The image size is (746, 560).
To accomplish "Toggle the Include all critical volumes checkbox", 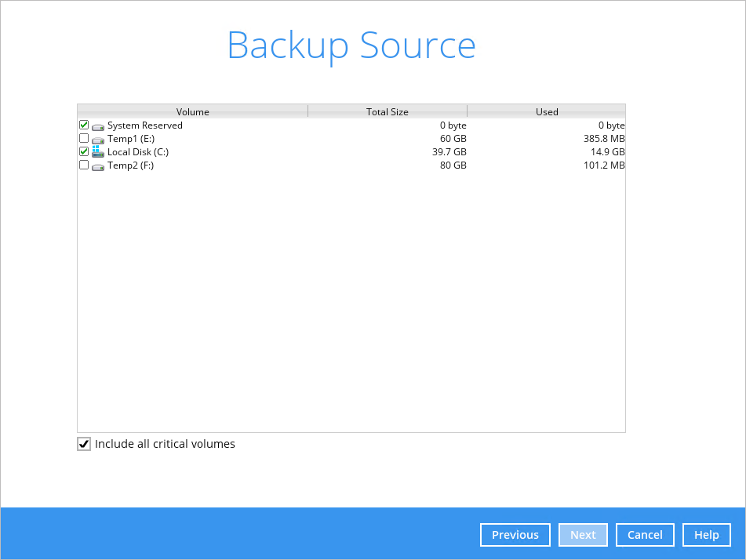I will pos(84,444).
